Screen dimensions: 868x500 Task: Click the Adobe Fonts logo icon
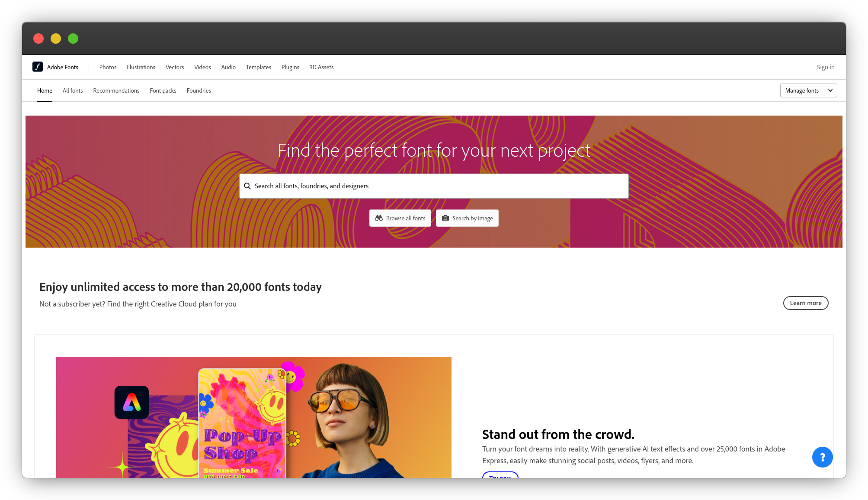point(38,67)
